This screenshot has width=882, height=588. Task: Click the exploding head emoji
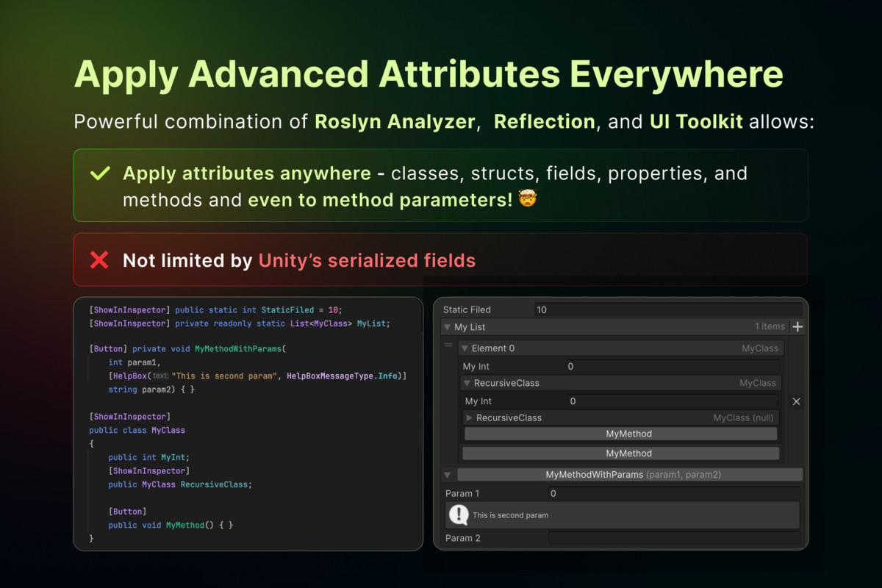coord(528,199)
